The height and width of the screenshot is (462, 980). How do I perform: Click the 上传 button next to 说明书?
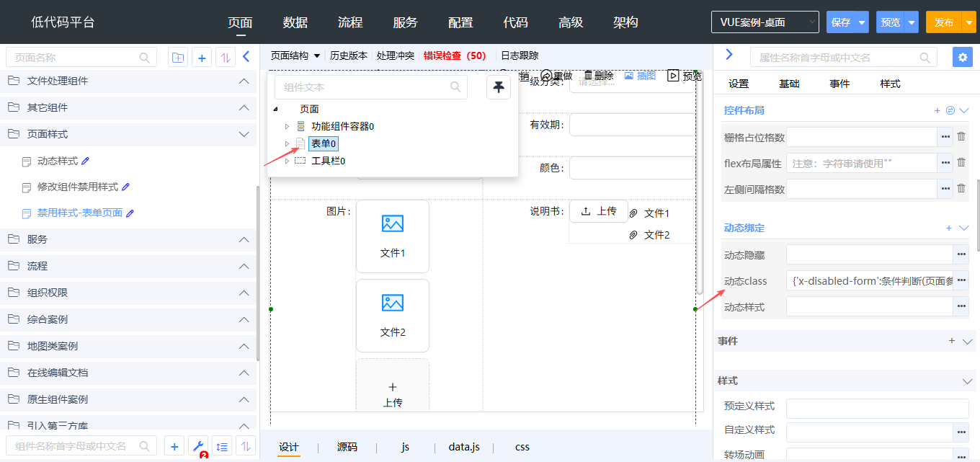pyautogui.click(x=599, y=211)
